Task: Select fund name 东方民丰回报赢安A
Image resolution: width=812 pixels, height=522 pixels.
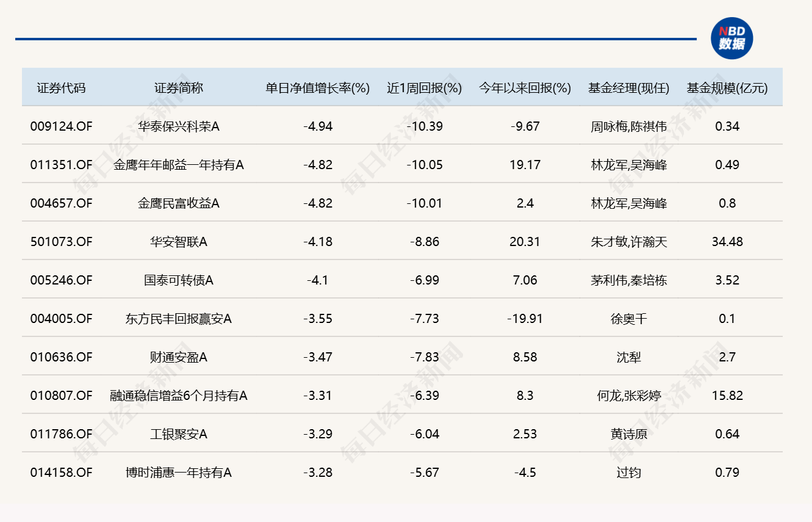Action: [x=179, y=319]
